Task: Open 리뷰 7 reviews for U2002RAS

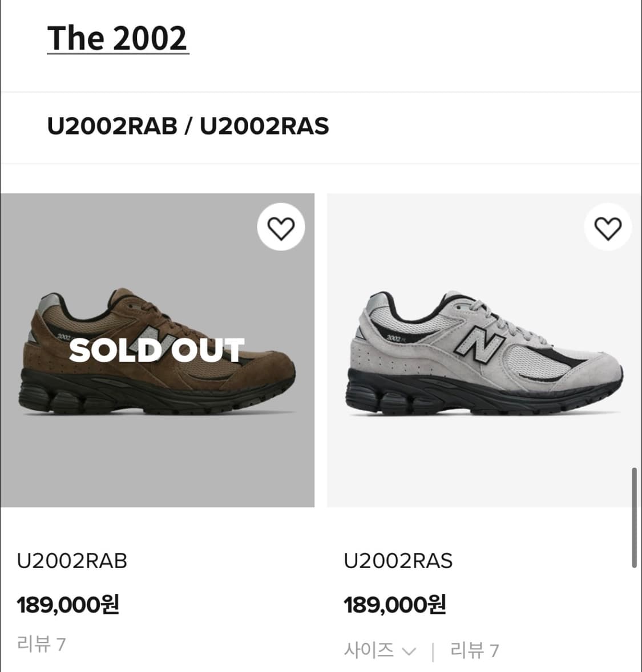Action: point(474,650)
